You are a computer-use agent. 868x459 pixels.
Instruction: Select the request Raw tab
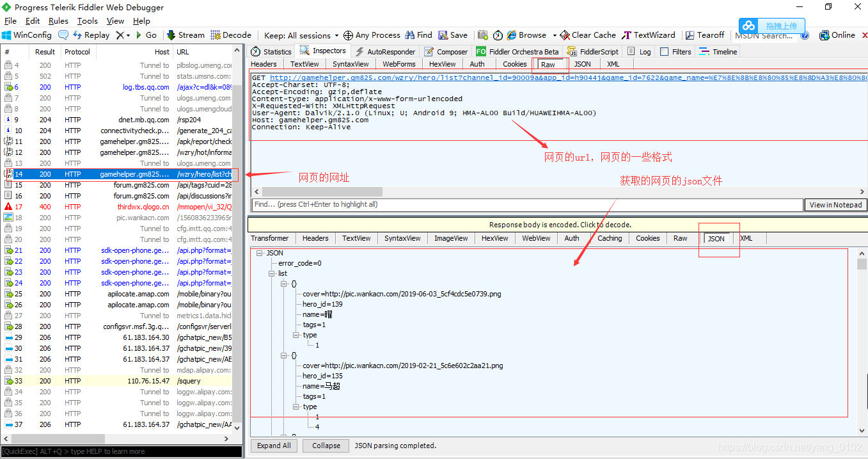(548, 65)
